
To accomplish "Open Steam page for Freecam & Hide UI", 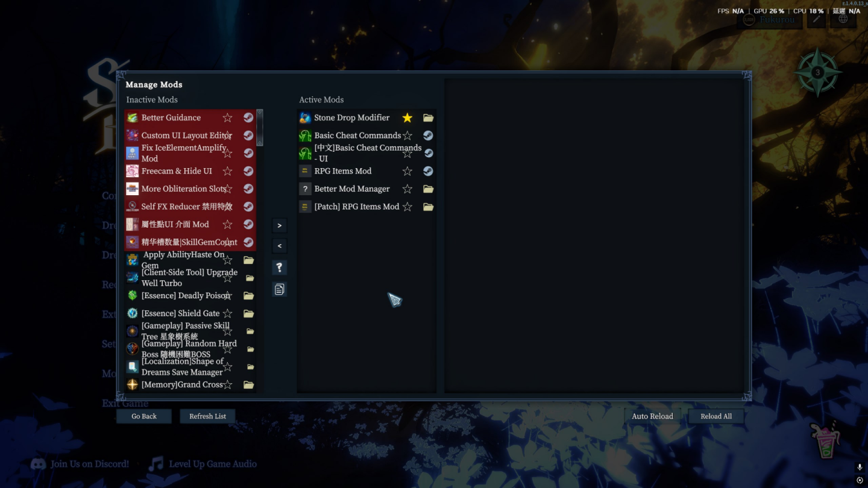I will click(x=248, y=171).
